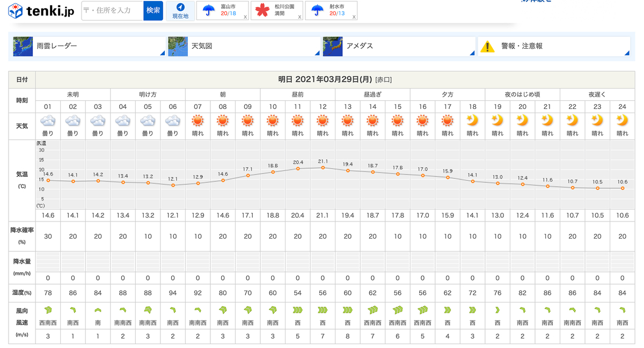Click the 06 hour cloudy weather icon

[173, 120]
